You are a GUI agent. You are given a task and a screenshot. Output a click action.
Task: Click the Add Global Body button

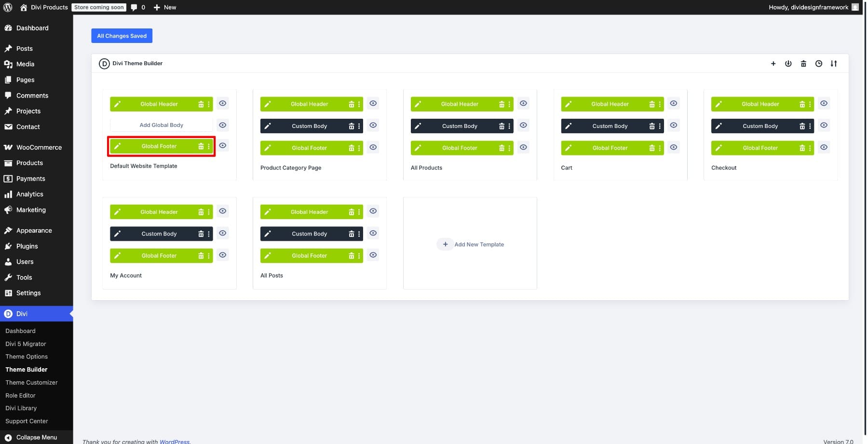coord(162,125)
